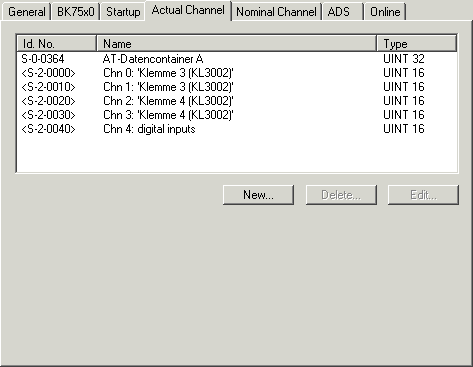
Task: Click the name AT-Datencontainer A
Action: 153,59
